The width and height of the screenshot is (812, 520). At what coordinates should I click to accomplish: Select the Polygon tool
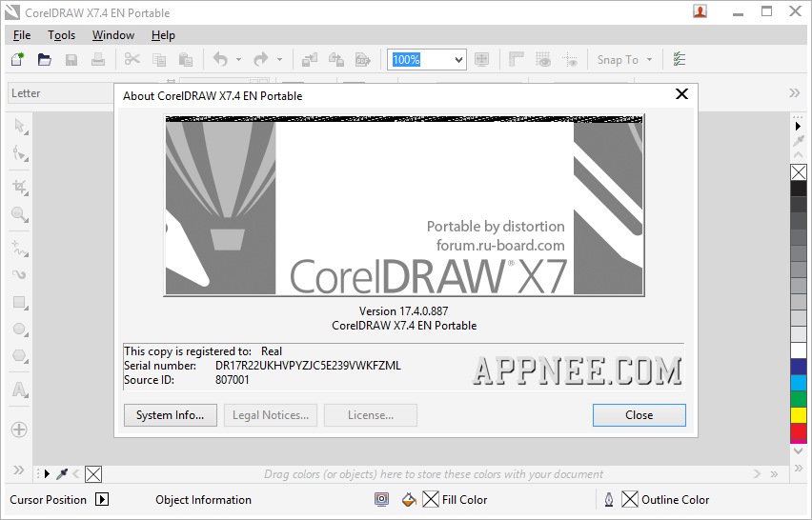click(20, 356)
